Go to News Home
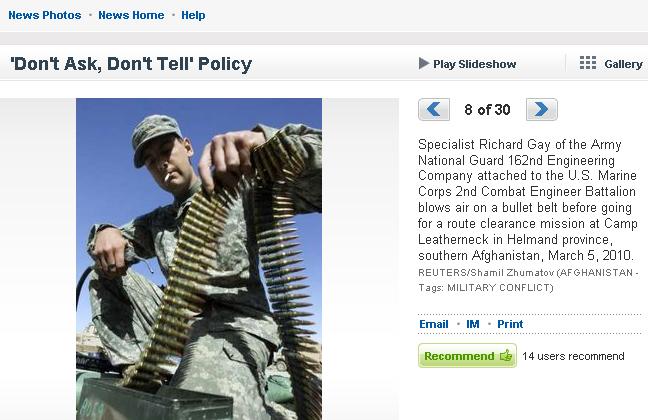The image size is (648, 420). click(x=131, y=15)
